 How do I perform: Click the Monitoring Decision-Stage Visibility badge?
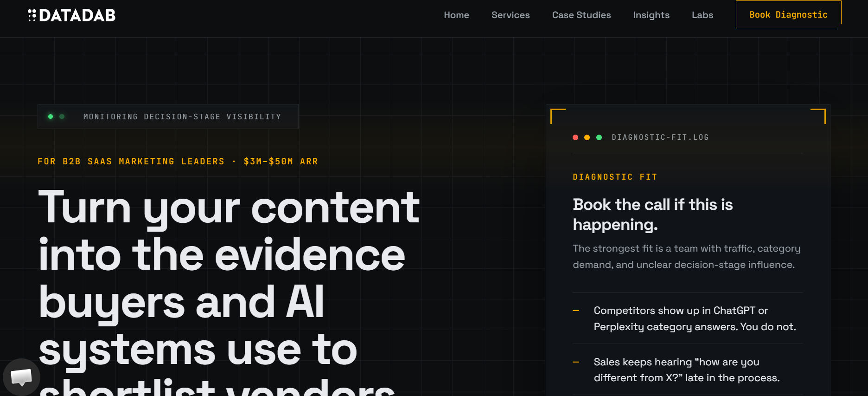pos(168,117)
